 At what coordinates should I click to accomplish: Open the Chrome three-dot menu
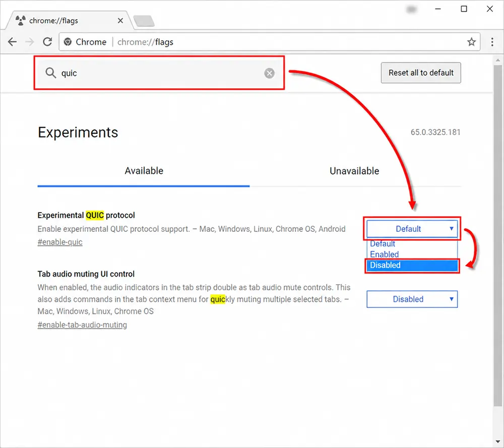492,42
